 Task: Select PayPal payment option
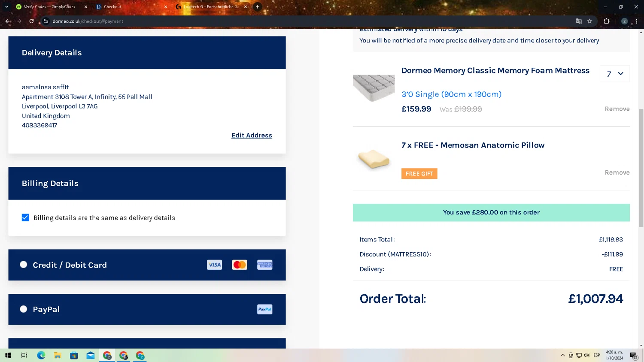(24, 309)
